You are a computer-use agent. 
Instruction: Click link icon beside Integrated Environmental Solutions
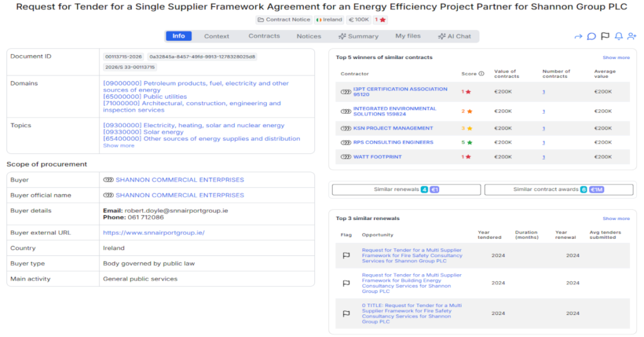point(346,111)
